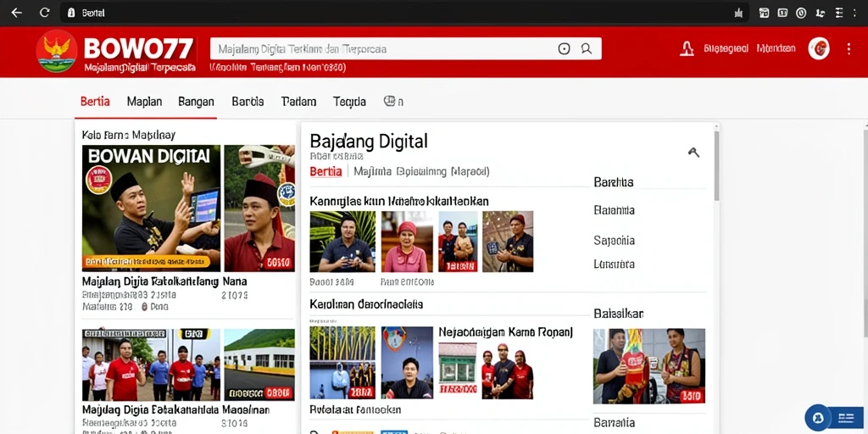Click the Balasiikan sidebar heading

click(x=618, y=314)
